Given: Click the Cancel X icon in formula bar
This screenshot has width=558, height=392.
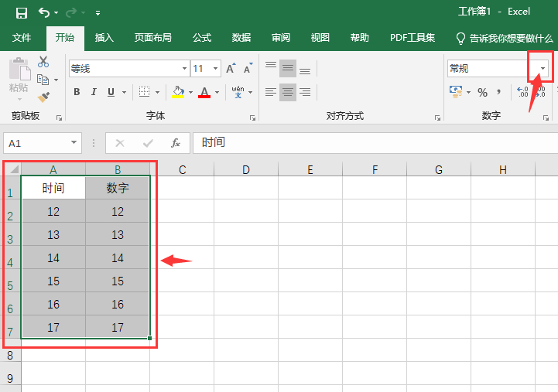Looking at the screenshot, I should click(120, 143).
